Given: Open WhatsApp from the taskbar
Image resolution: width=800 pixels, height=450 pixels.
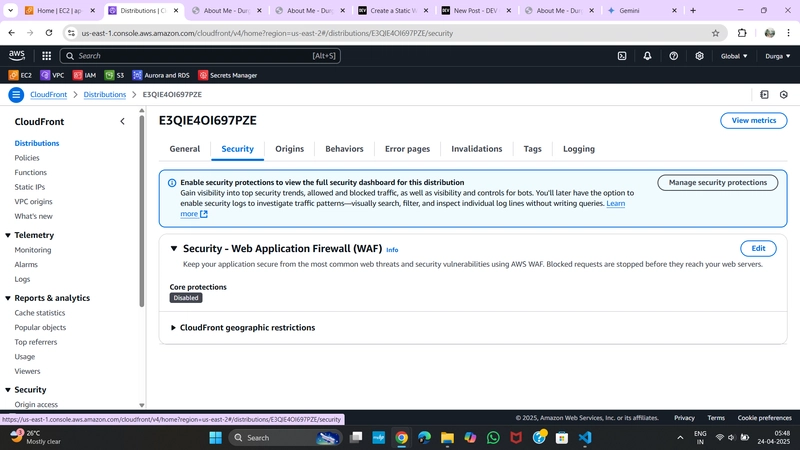Looking at the screenshot, I should (493, 437).
